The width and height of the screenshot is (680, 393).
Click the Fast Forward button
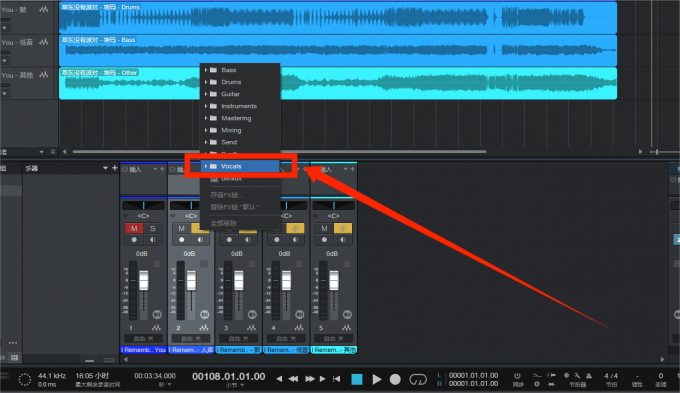pos(310,379)
